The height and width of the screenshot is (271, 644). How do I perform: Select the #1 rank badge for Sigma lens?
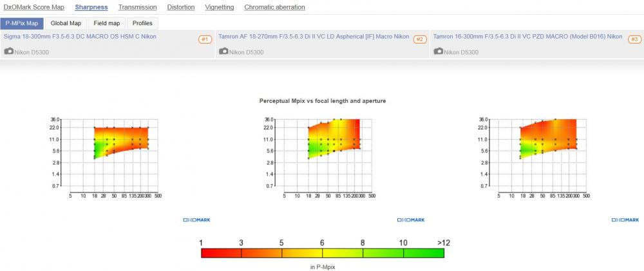point(205,39)
